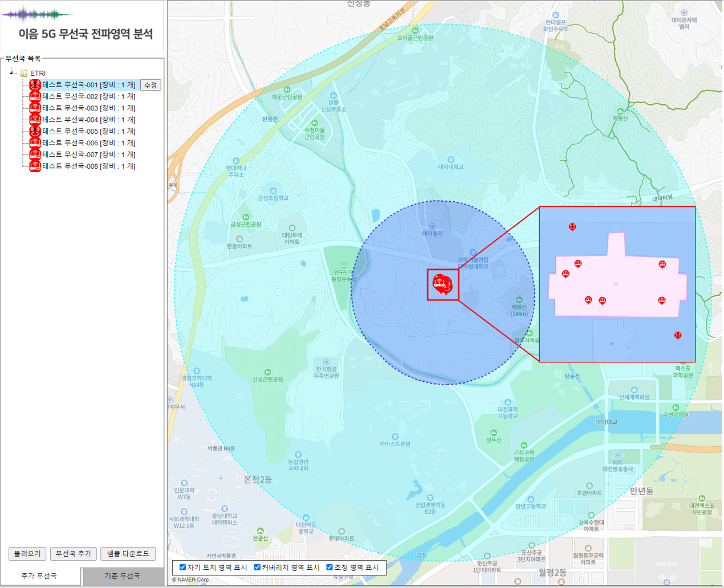
Task: Click the ETRI folder icon
Action: click(x=24, y=73)
